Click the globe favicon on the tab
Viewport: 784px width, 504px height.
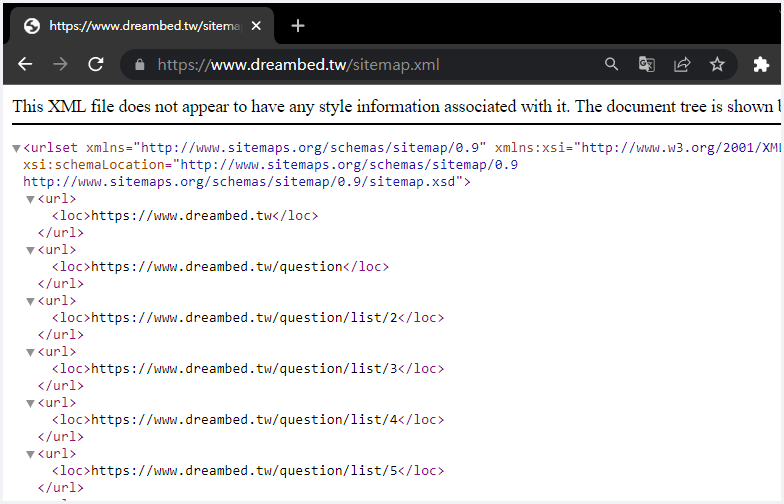click(x=32, y=26)
